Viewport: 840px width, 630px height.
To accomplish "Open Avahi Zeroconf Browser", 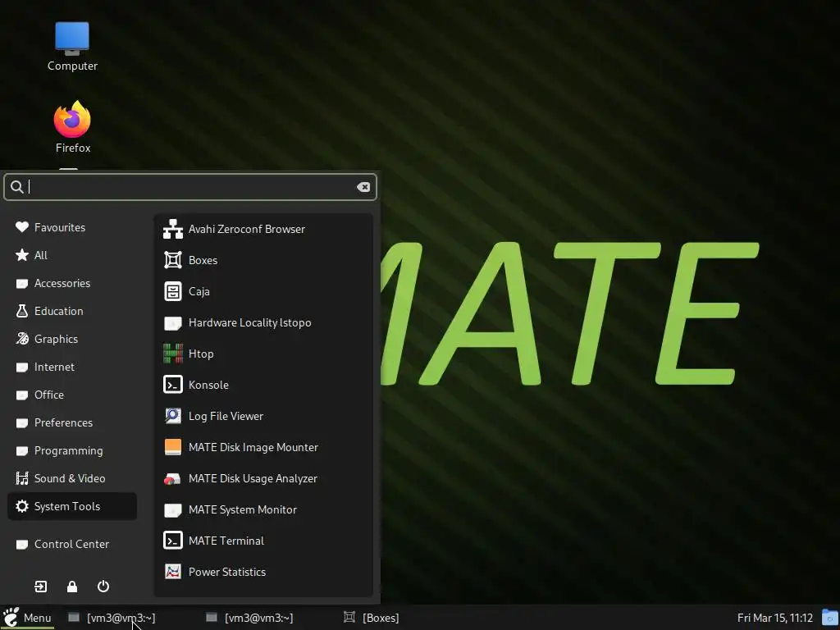I will pyautogui.click(x=263, y=230).
